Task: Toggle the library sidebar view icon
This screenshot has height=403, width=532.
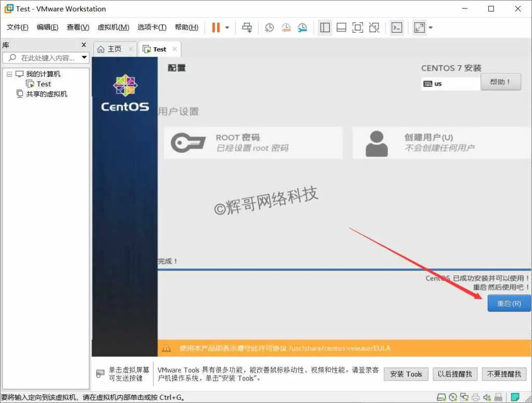Action: [325, 28]
